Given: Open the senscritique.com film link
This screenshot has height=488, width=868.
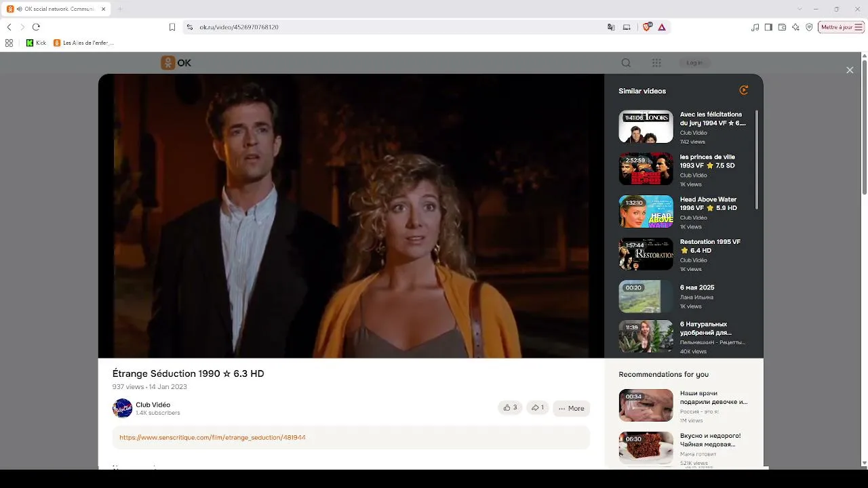Looking at the screenshot, I should 212,437.
